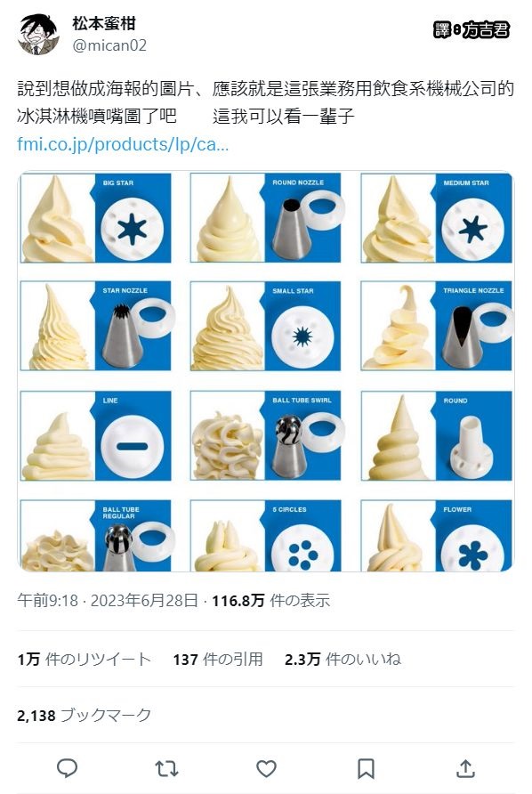Open the 5 CIRCLES nozzle image
Screen dimensions: 532x794
(266, 536)
